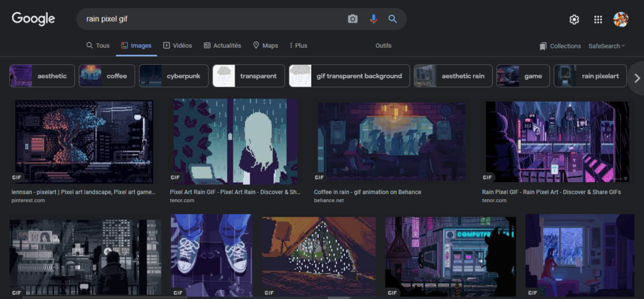Click tenor.com under Pixel Art Rain GIF
This screenshot has height=299, width=644.
pyautogui.click(x=182, y=200)
